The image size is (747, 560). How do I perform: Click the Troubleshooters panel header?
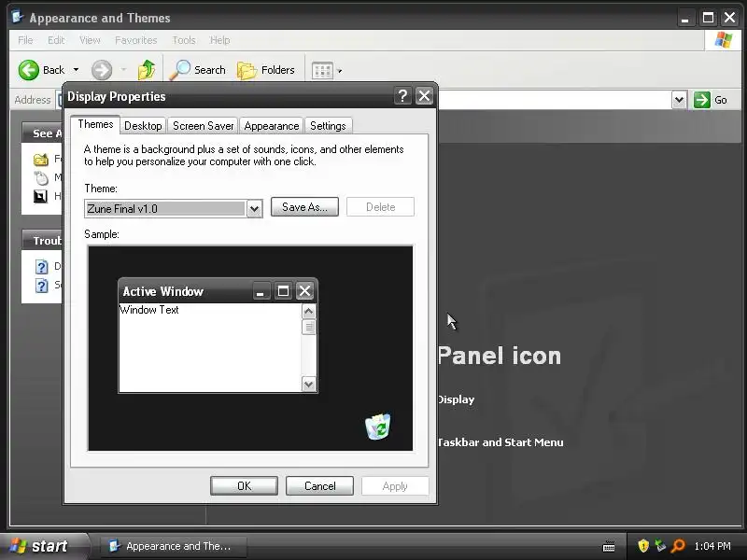pos(42,241)
